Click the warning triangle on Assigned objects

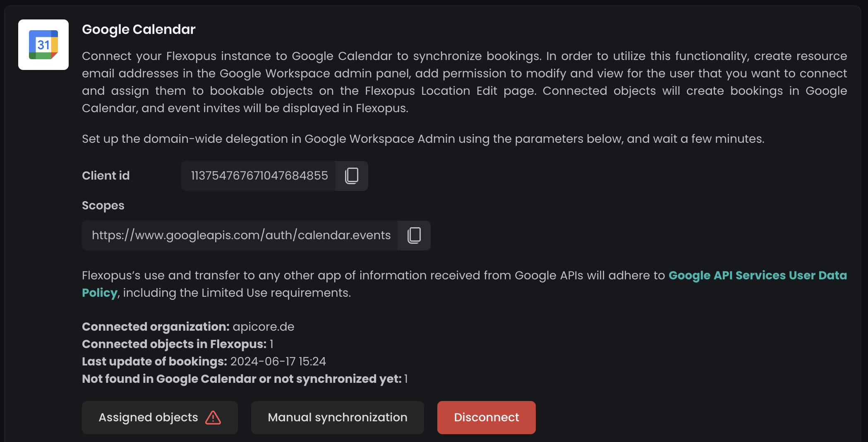(x=213, y=418)
